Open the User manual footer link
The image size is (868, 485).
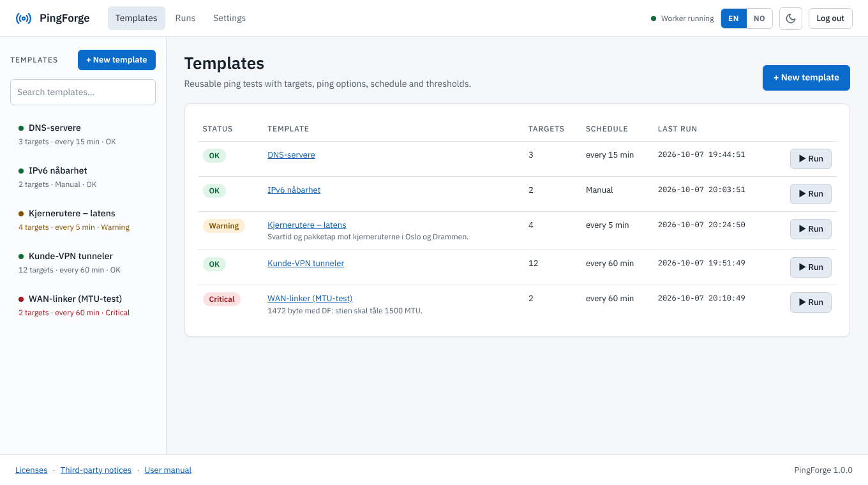click(168, 470)
